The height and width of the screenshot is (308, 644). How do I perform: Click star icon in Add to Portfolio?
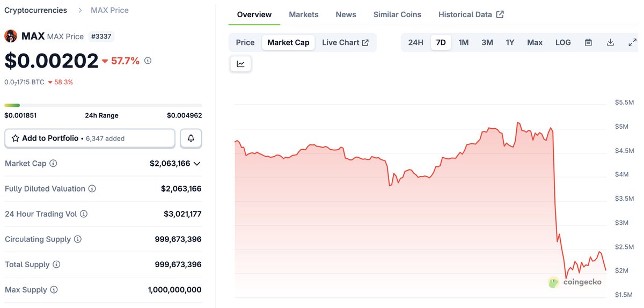[x=16, y=138]
